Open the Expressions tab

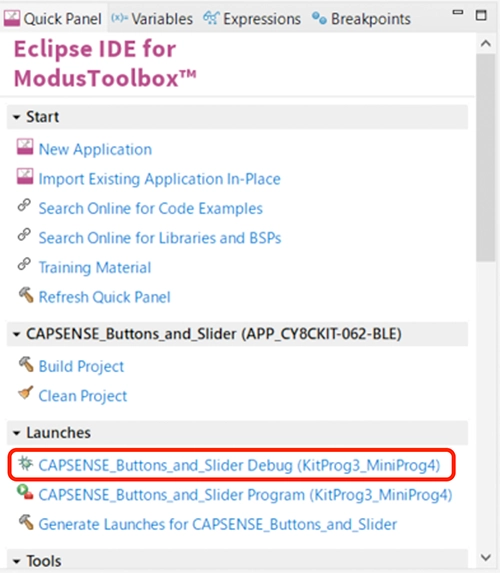pos(252,19)
